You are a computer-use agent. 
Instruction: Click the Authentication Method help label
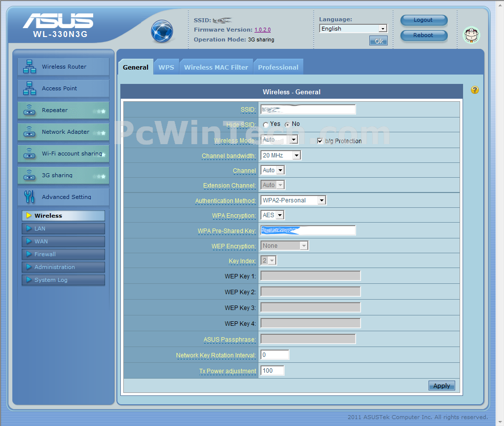click(225, 201)
